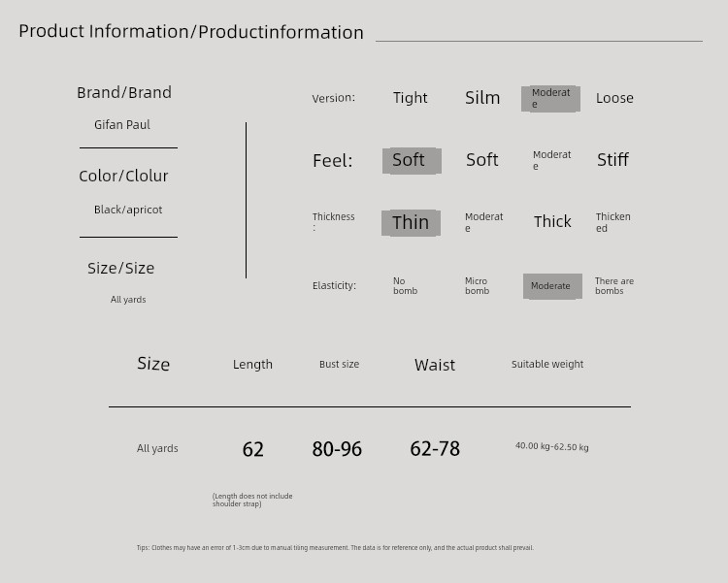The width and height of the screenshot is (728, 583).
Task: Select the "There are bombs" elasticity option
Action: coord(613,286)
